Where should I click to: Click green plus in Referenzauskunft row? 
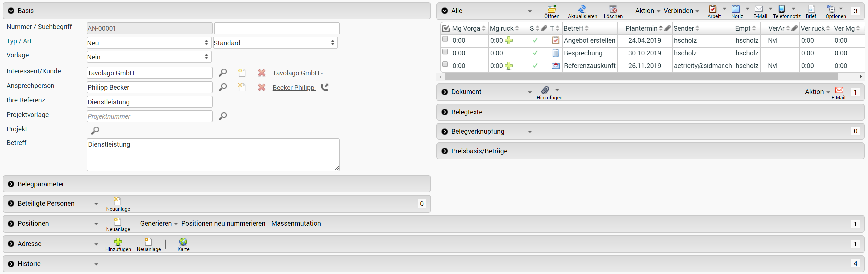click(509, 66)
